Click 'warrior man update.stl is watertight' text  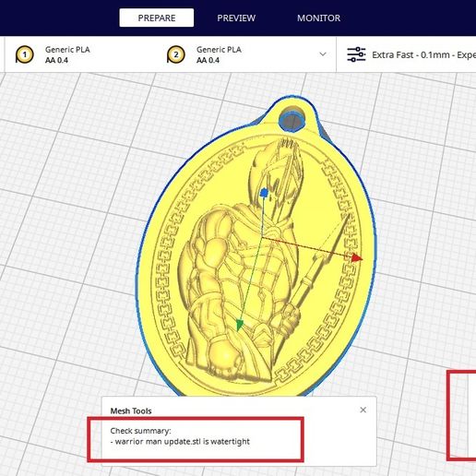coord(183,442)
